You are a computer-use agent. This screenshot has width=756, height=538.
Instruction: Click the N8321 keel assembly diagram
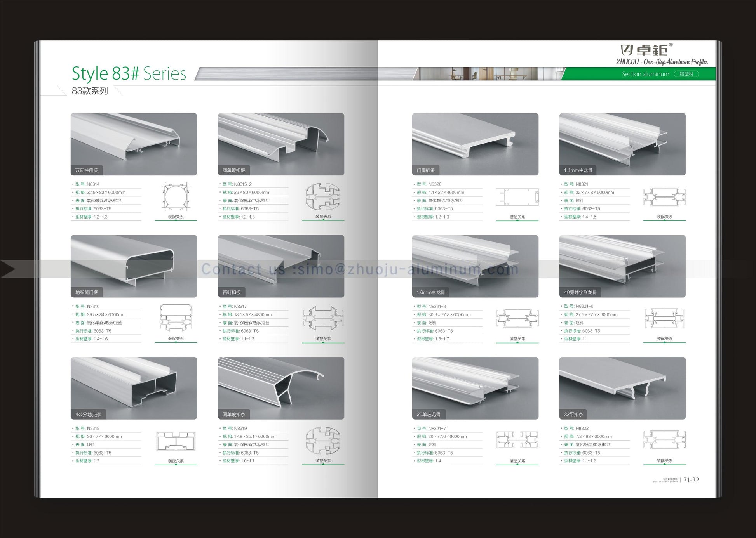pyautogui.click(x=664, y=197)
